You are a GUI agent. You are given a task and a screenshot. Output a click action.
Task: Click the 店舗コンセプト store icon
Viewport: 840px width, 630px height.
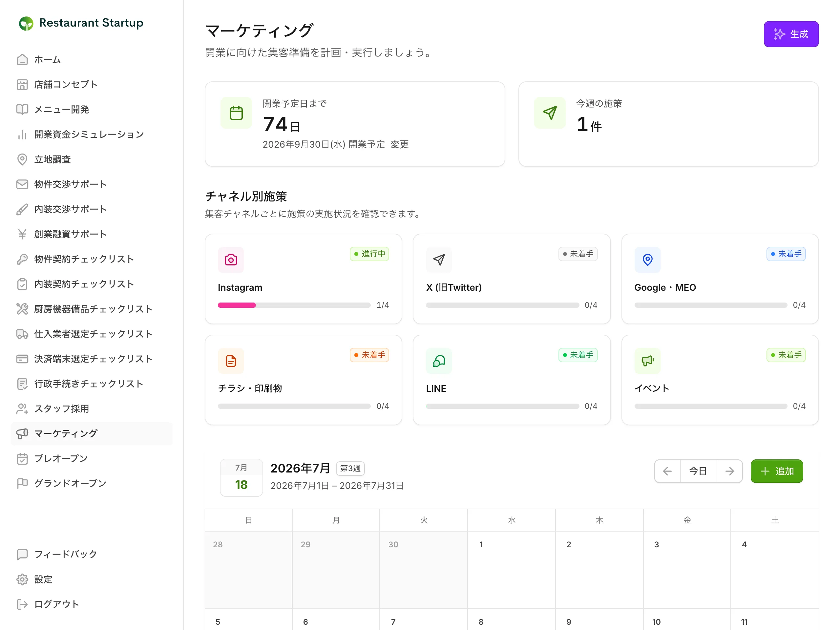pyautogui.click(x=22, y=85)
